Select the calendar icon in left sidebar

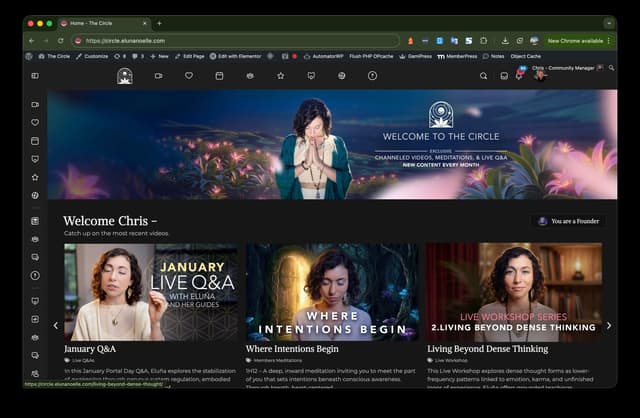point(35,141)
